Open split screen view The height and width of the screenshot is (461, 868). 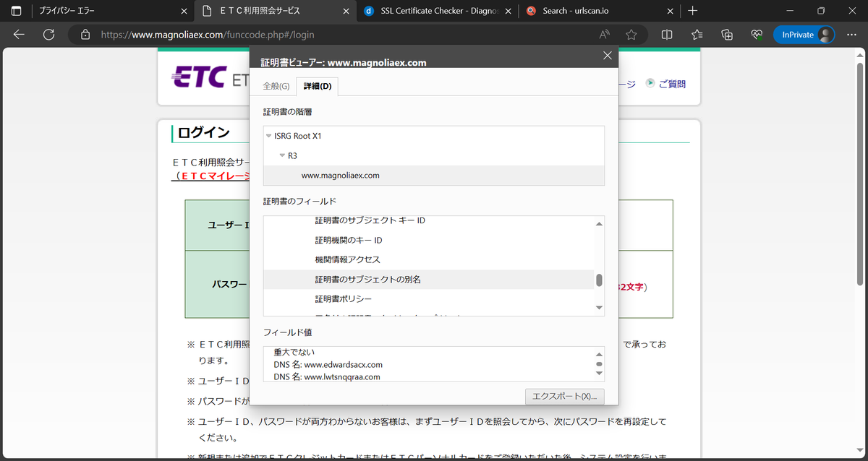pyautogui.click(x=667, y=34)
